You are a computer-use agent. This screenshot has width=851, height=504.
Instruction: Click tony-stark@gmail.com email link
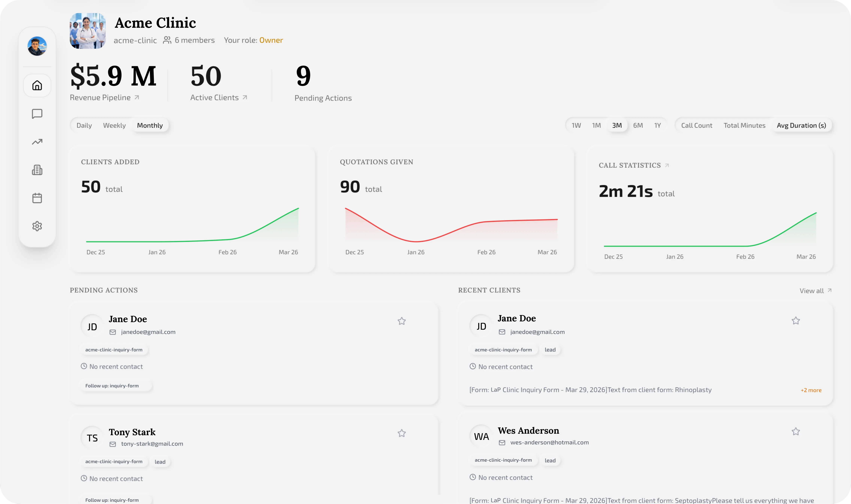pyautogui.click(x=152, y=444)
